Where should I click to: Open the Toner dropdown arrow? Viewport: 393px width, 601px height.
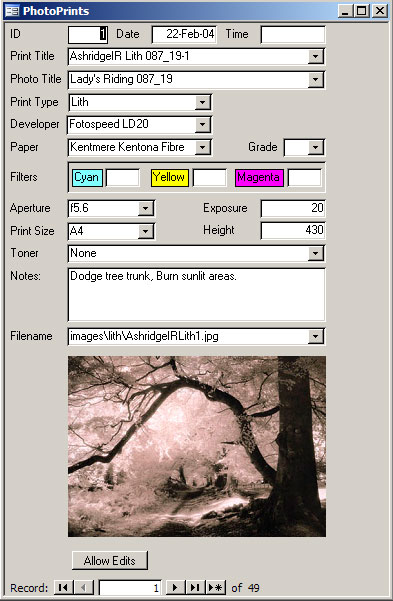click(x=315, y=253)
